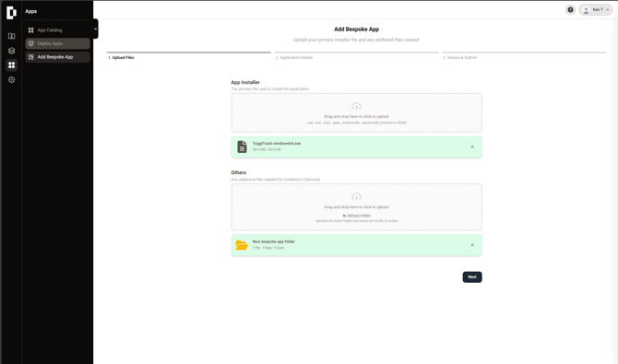Open the settings gear icon in the sidebar rail
Image resolution: width=618 pixels, height=364 pixels.
coord(11,80)
